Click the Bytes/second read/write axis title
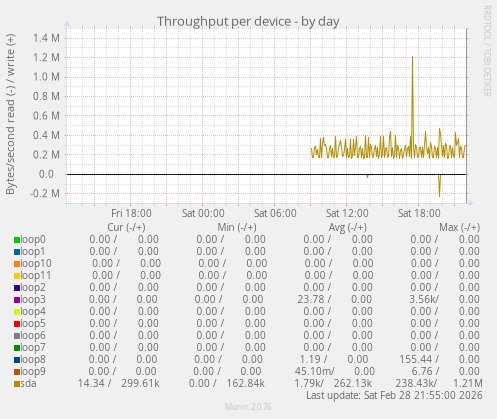Image resolution: width=497 pixels, height=419 pixels. pos(10,114)
